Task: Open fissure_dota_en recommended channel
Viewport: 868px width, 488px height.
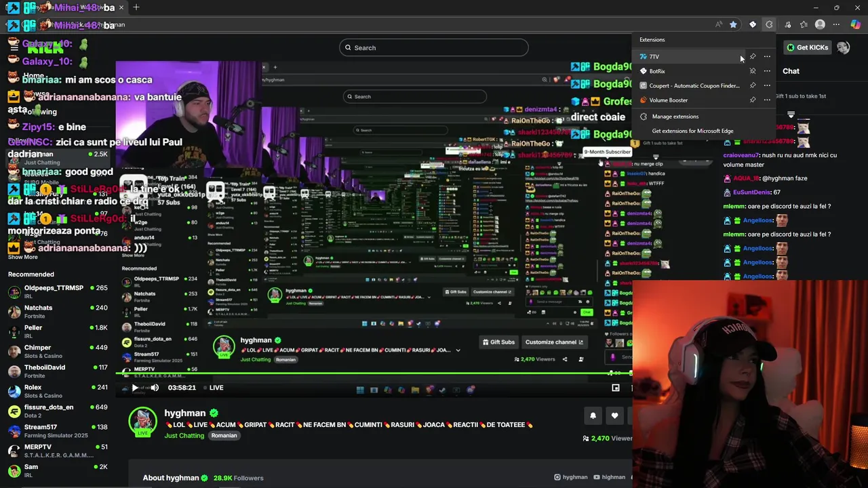Action: tap(58, 411)
